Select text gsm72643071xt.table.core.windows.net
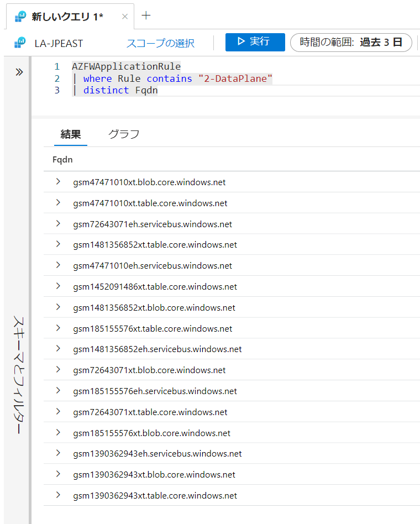The height and width of the screenshot is (524, 420). click(x=150, y=412)
